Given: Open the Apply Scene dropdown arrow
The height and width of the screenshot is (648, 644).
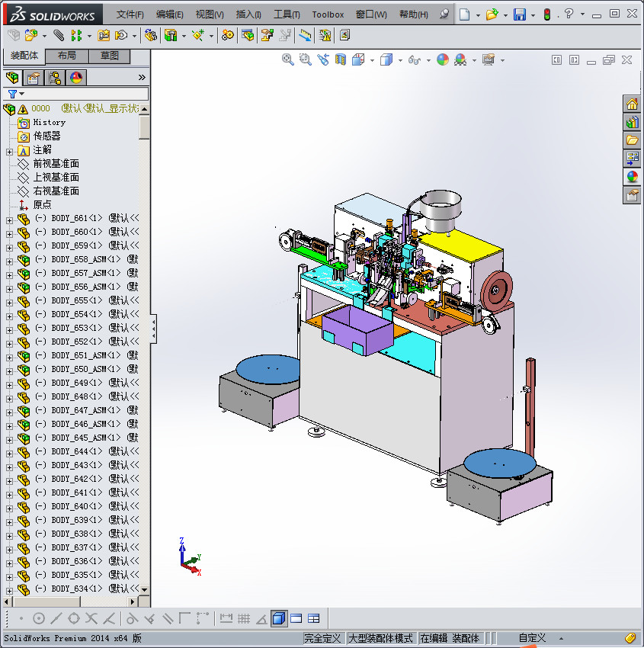Looking at the screenshot, I should (x=474, y=61).
